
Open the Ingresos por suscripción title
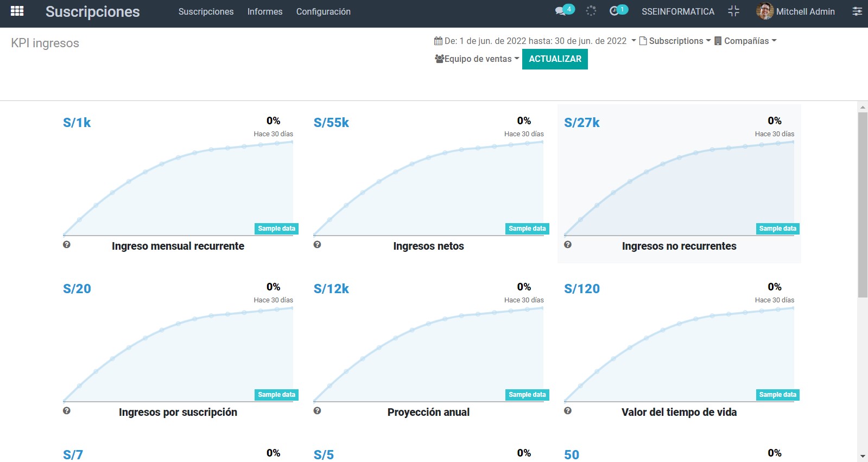[x=178, y=412]
